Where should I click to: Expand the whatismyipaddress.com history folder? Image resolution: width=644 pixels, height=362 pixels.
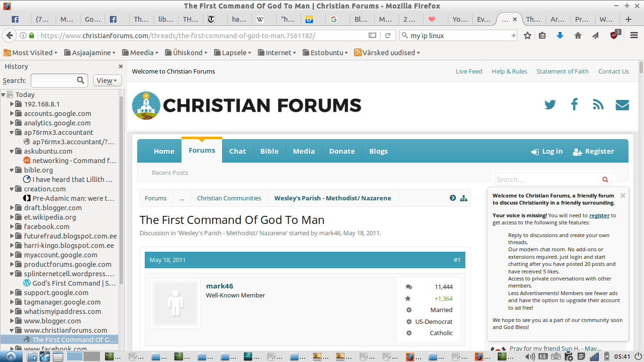click(12, 312)
